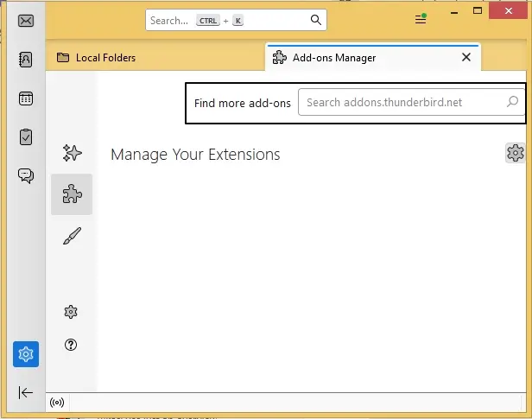Open the Chat space
The image size is (532, 419).
click(26, 175)
